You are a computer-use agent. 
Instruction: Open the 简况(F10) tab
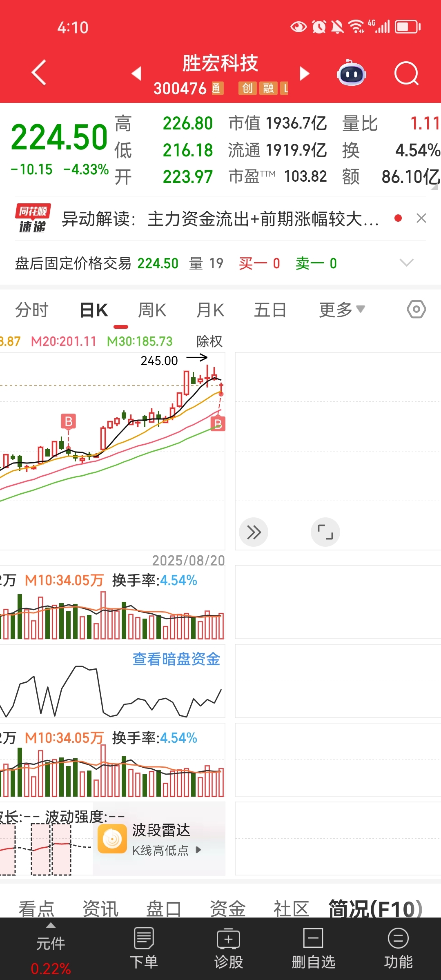pos(376,909)
